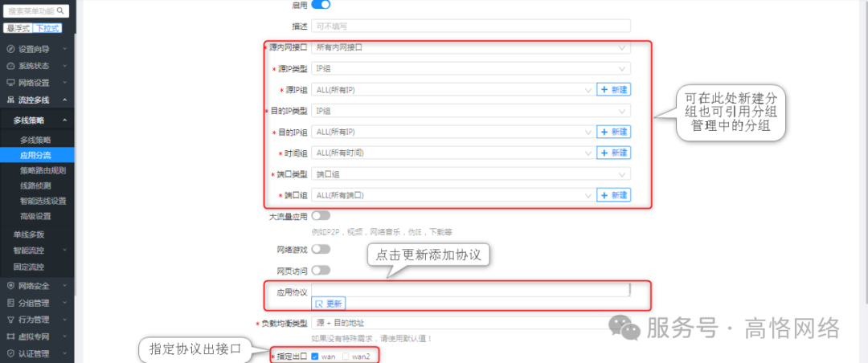Click the tunnel icon beside 虚拟专网

pos(10,336)
